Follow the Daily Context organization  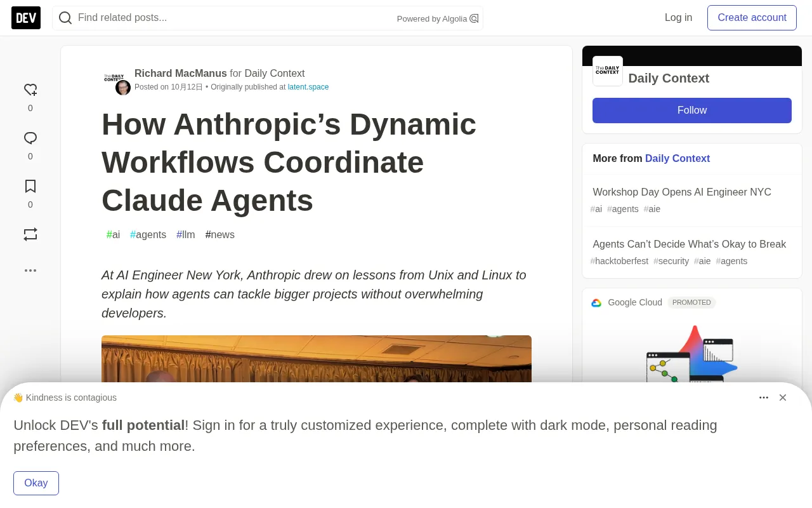(692, 110)
